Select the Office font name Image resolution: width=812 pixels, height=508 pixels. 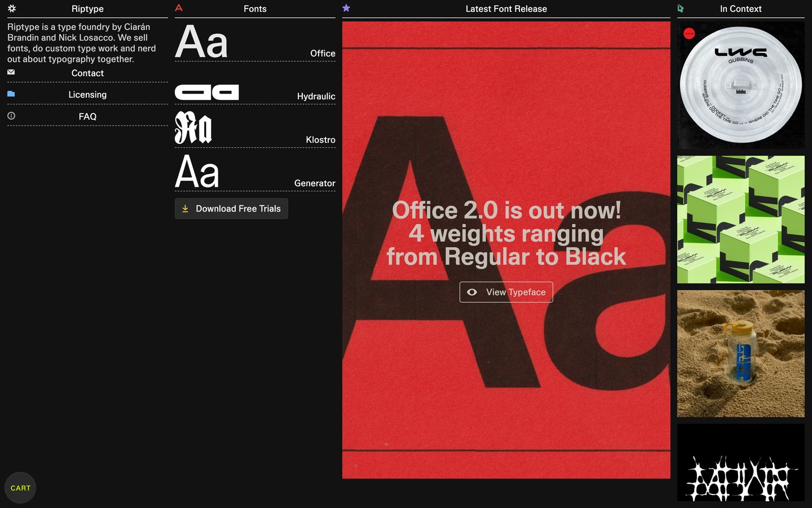click(323, 54)
